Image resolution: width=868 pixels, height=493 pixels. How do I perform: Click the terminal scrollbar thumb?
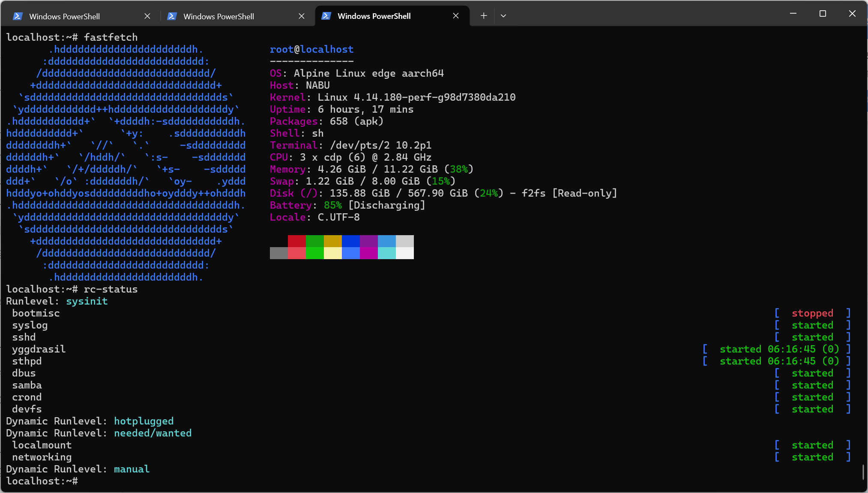coord(863,472)
